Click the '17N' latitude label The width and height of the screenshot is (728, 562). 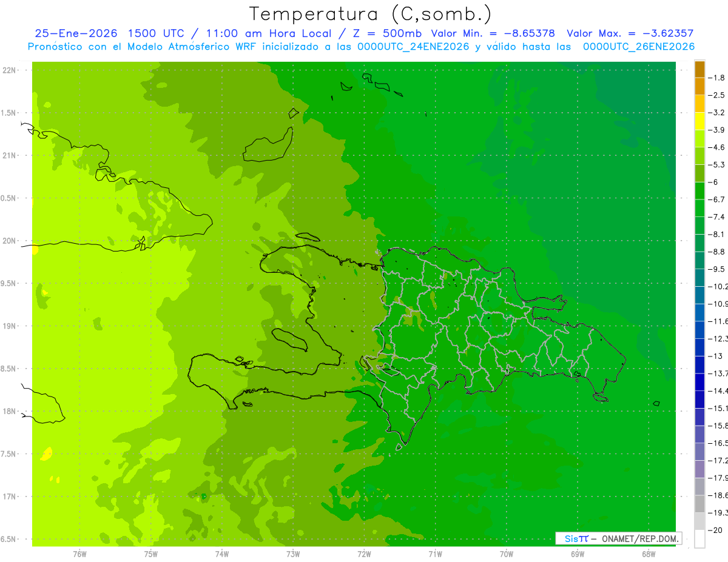(x=9, y=497)
